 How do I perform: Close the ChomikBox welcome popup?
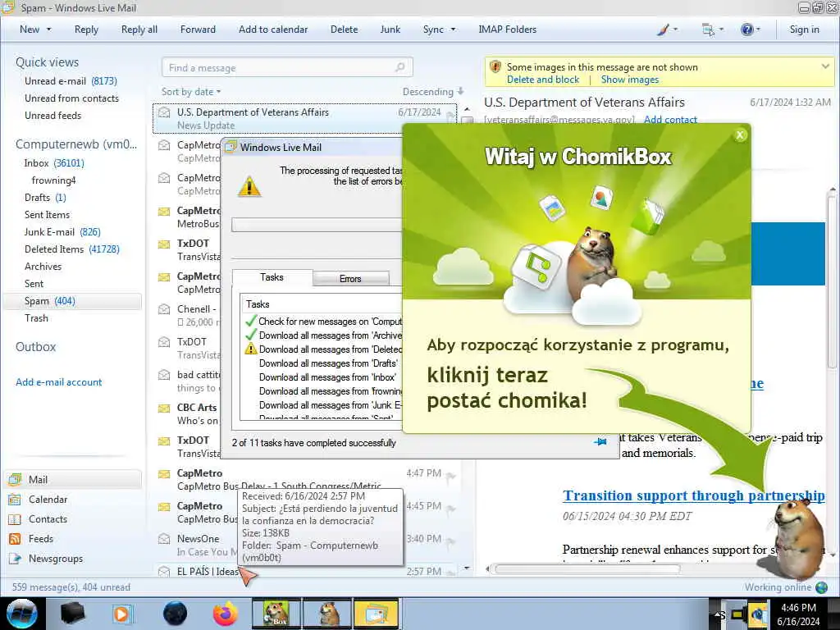tap(740, 135)
